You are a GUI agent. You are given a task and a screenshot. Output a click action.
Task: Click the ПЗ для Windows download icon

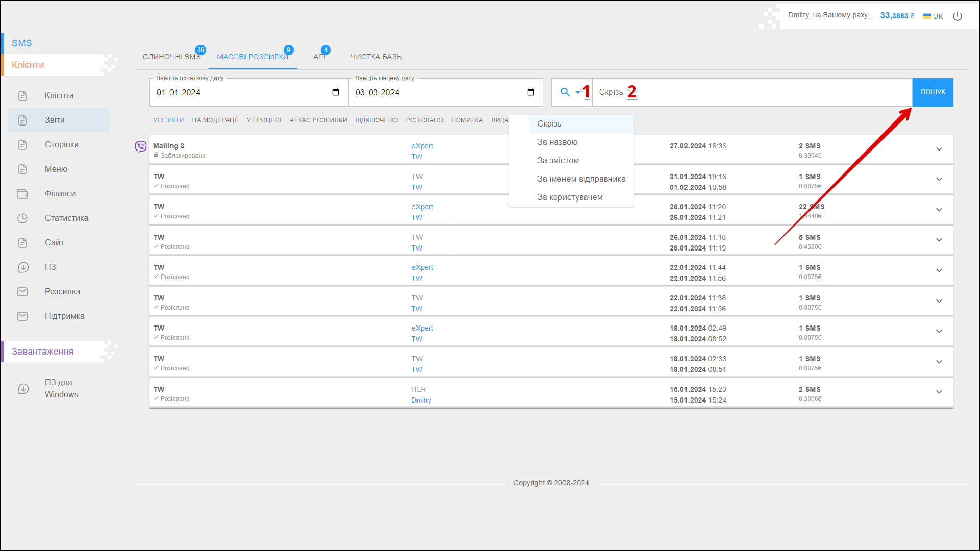coord(23,389)
